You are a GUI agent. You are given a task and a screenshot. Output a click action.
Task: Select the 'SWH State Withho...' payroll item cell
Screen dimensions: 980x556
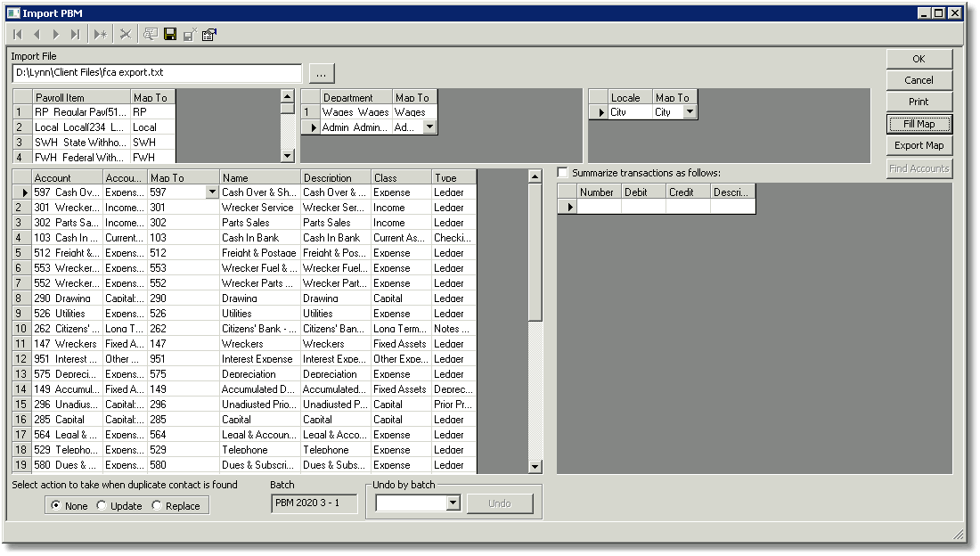tap(81, 142)
